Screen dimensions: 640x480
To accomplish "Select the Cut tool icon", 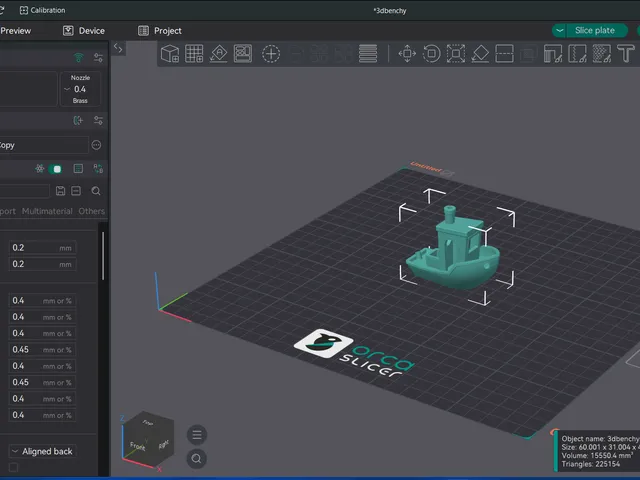I will pos(504,53).
